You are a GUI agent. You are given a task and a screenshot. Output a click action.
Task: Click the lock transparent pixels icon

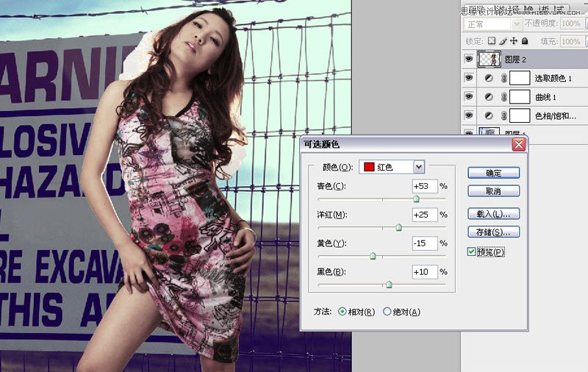(492, 41)
